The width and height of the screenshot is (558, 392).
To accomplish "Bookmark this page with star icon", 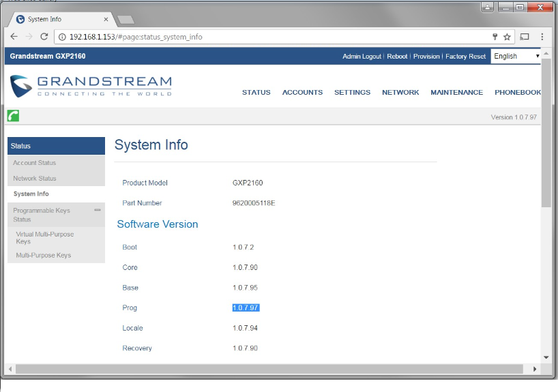I will 507,37.
